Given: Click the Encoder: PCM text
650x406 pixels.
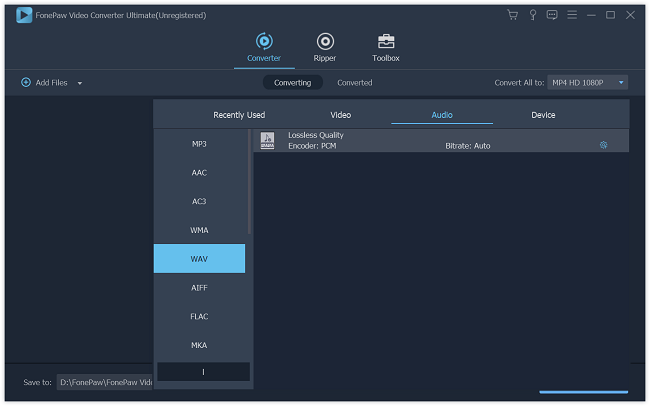Looking at the screenshot, I should coord(312,146).
